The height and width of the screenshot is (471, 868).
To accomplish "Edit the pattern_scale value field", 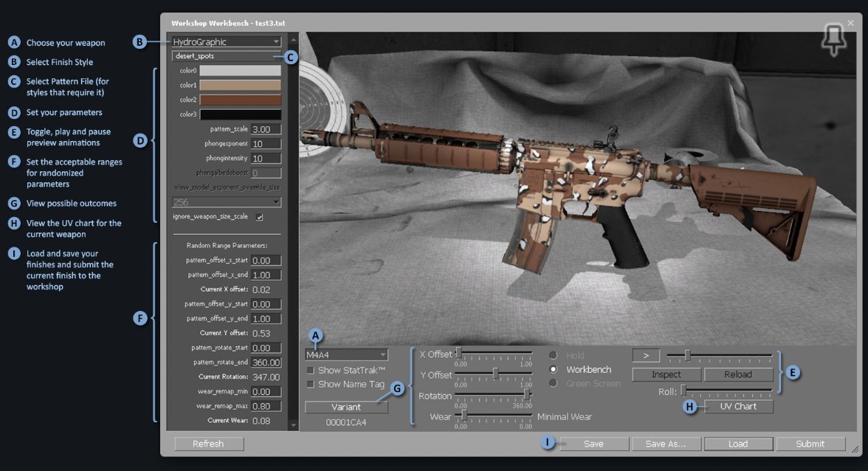I will [266, 129].
